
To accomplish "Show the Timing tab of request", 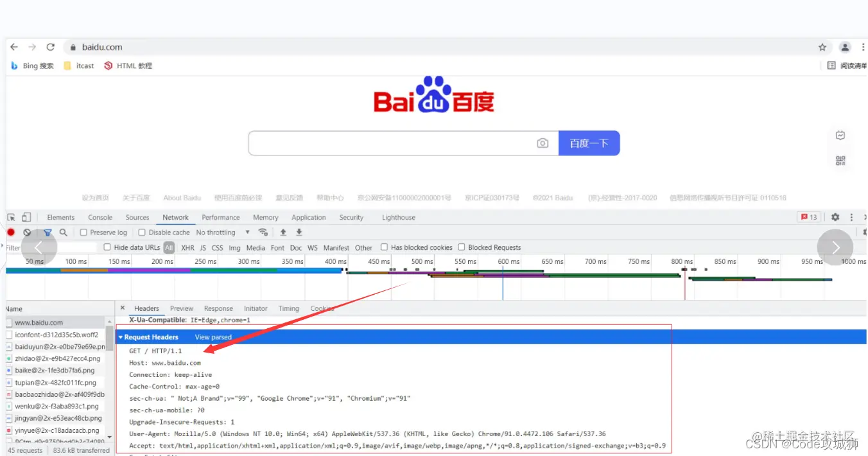I will pyautogui.click(x=289, y=308).
